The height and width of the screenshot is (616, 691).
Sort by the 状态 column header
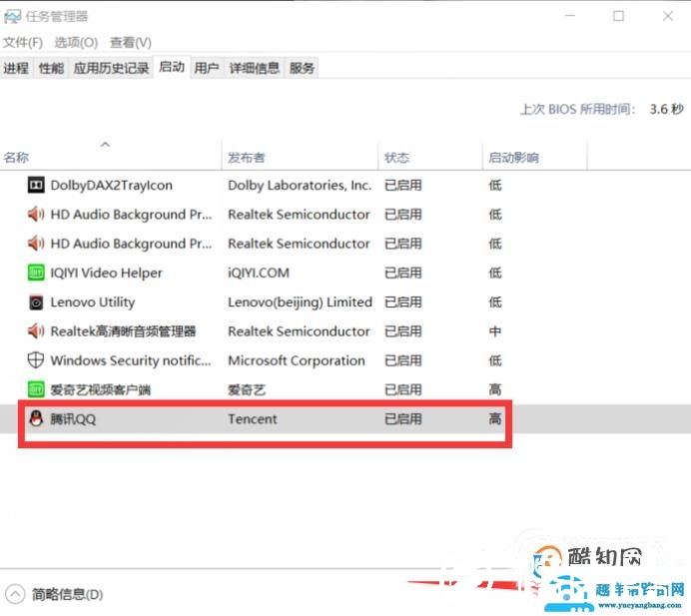point(430,155)
